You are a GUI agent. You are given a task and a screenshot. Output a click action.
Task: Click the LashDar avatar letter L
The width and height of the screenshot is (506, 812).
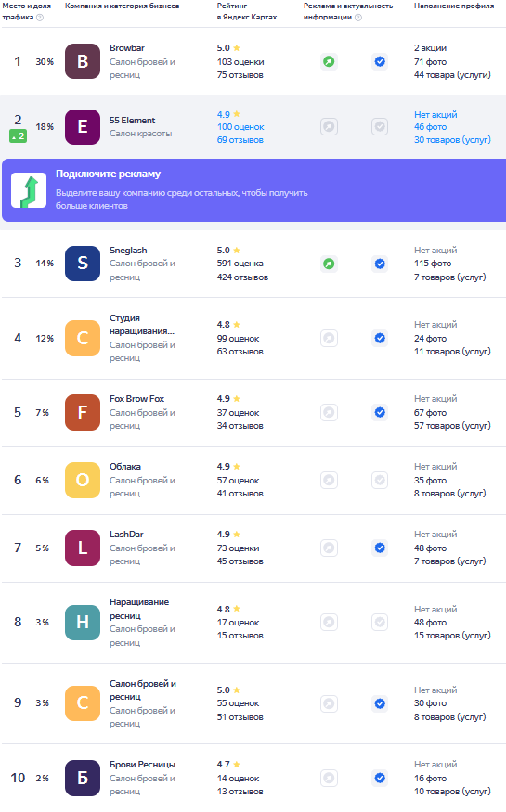point(83,548)
